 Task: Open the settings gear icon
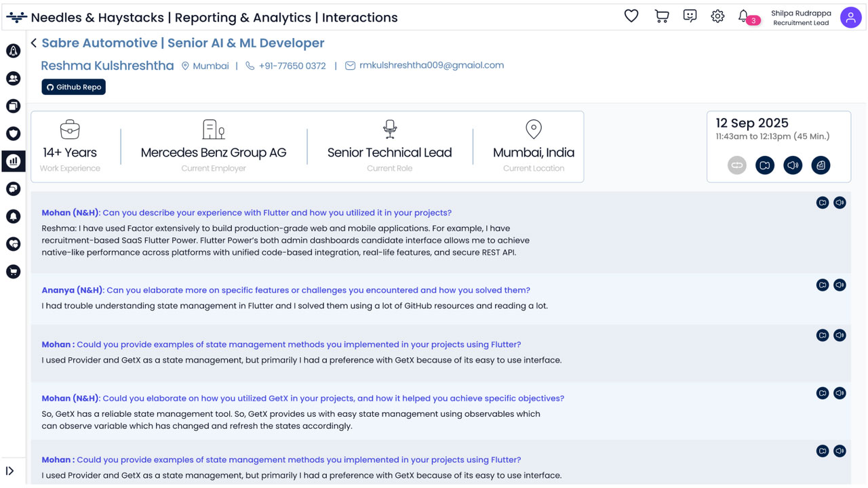point(717,16)
